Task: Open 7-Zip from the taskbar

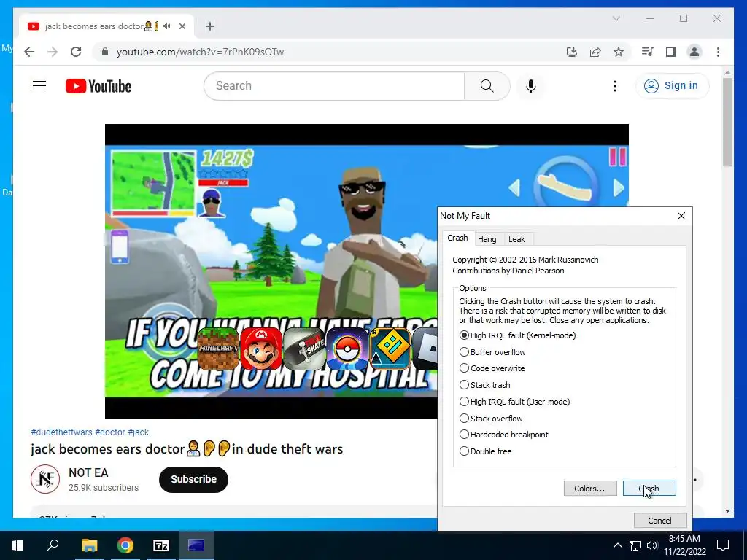Action: (x=161, y=545)
